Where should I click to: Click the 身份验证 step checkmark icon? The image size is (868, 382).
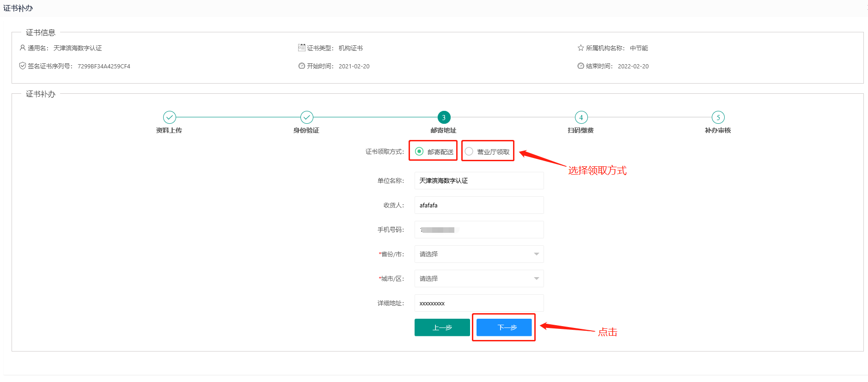pyautogui.click(x=307, y=117)
